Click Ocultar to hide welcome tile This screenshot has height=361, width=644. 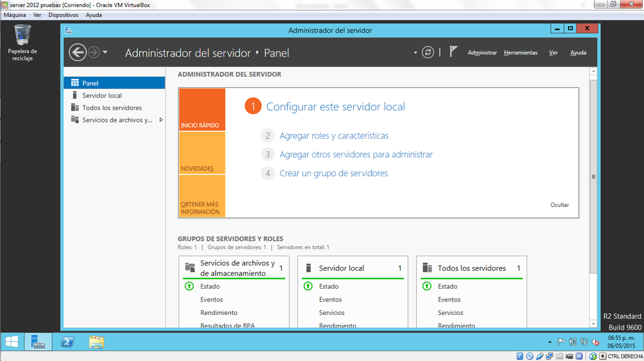(559, 205)
